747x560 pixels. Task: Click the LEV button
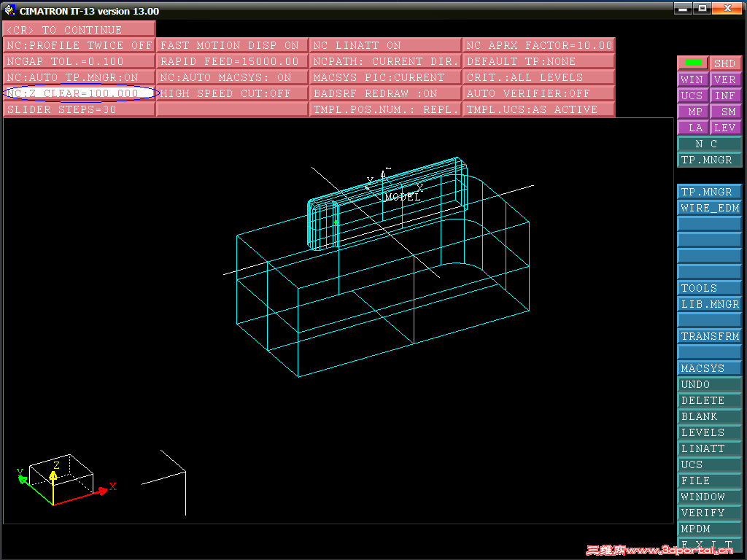(724, 128)
